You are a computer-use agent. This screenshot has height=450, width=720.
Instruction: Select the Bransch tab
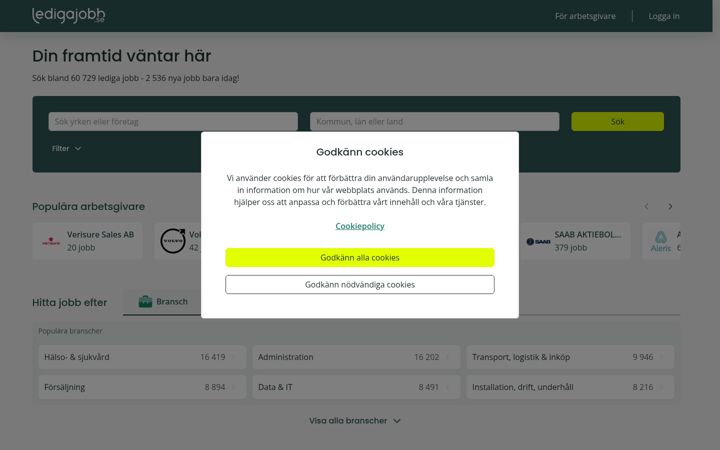tap(163, 302)
